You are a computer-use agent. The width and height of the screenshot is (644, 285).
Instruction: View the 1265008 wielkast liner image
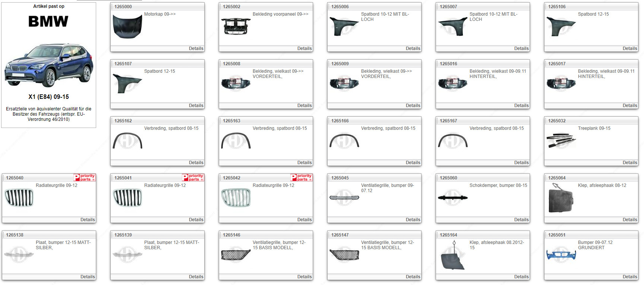[236, 84]
